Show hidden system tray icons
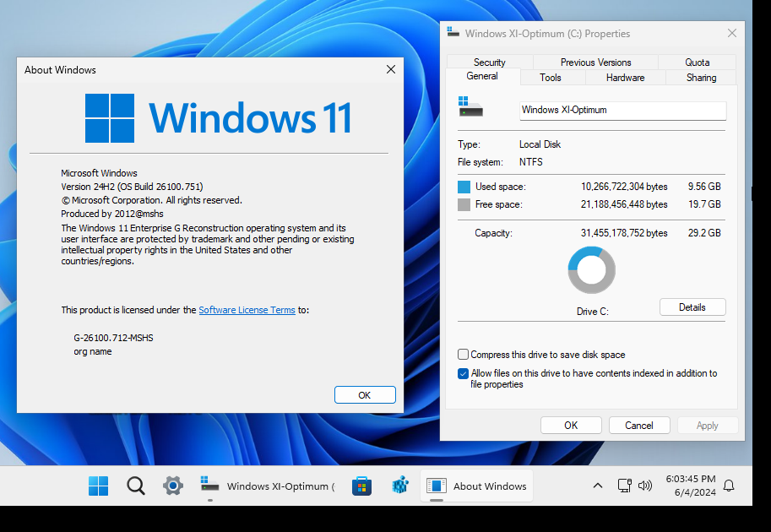 coord(597,486)
